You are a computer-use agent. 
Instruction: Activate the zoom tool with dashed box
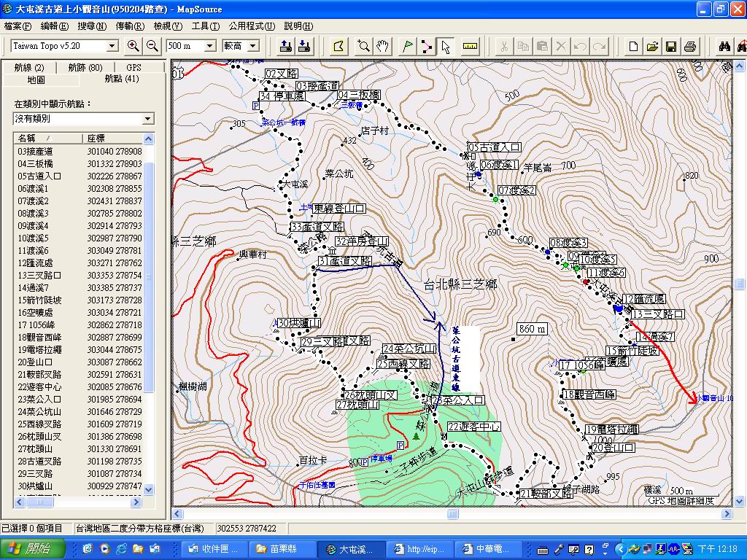[363, 46]
